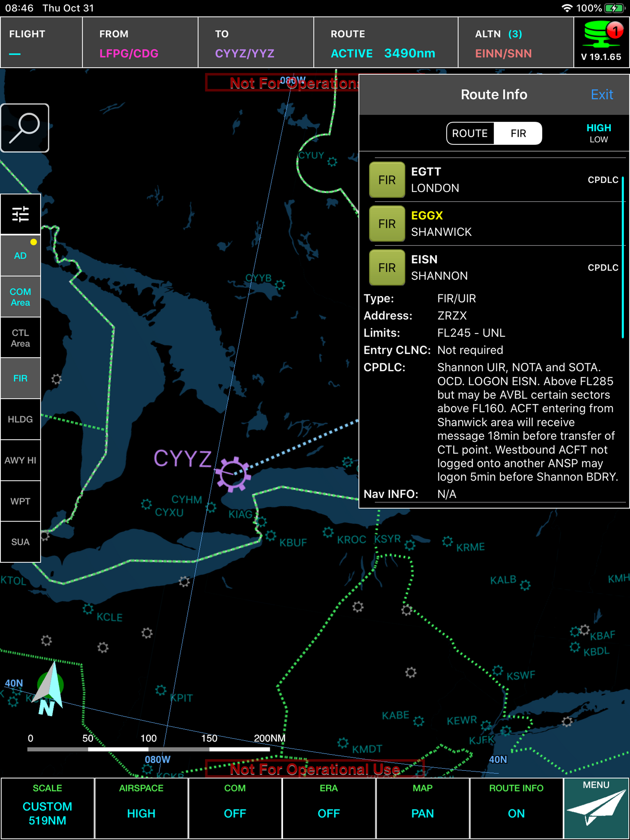Open the magnifying glass search tool
This screenshot has height=840, width=630.
click(25, 128)
